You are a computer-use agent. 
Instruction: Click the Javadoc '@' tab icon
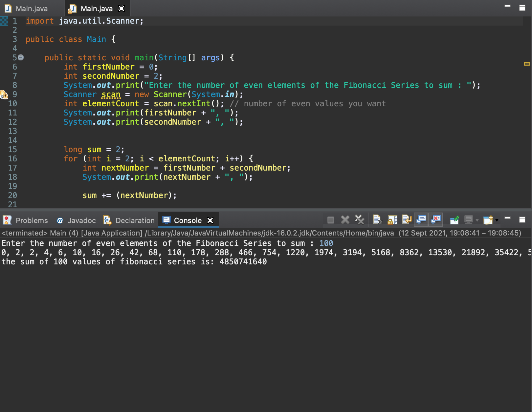coord(60,220)
